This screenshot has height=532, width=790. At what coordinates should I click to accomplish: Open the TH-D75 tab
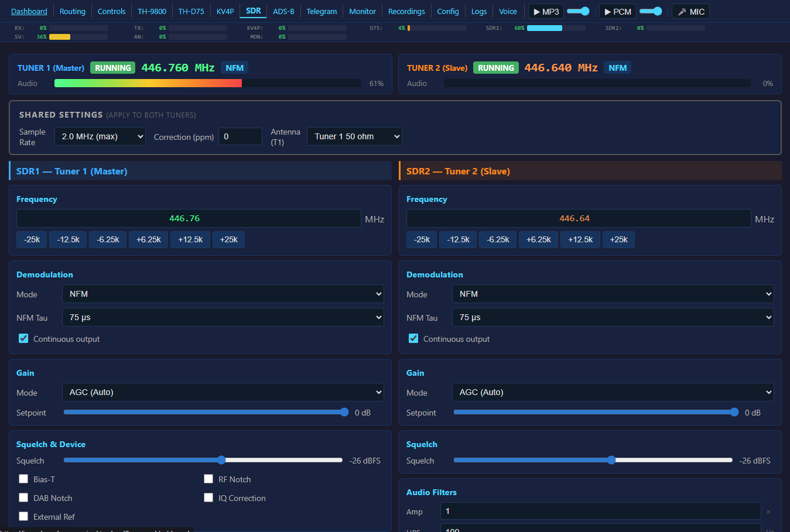191,11
